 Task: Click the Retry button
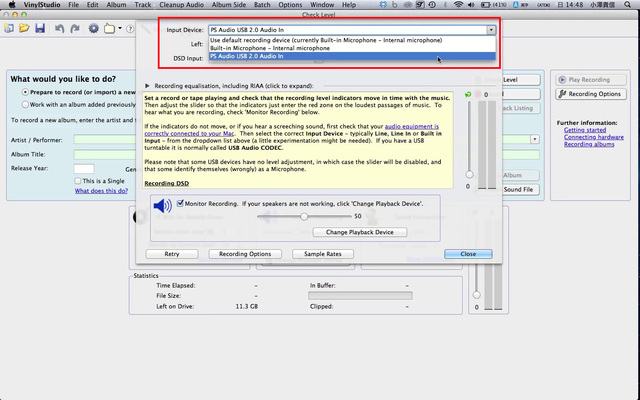point(172,254)
